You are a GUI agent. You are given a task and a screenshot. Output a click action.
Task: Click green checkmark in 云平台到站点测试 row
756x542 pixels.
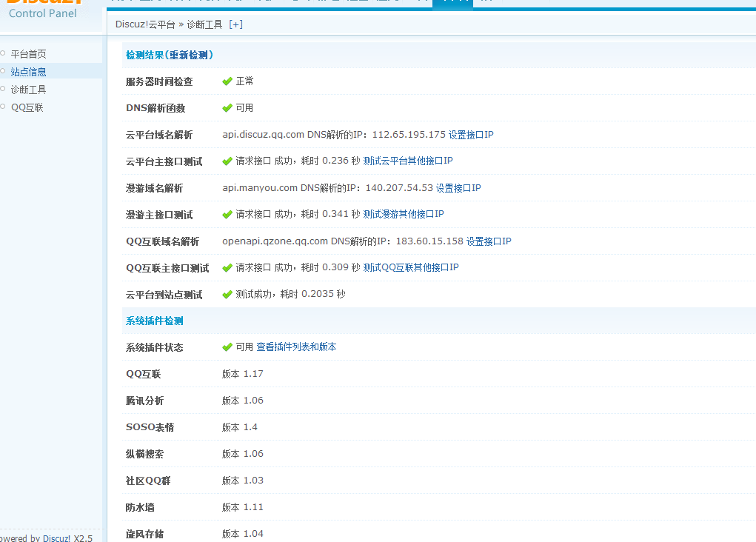[x=227, y=295]
